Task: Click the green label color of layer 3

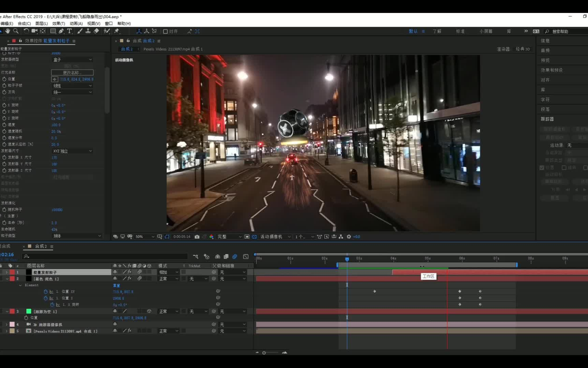Action: point(29,311)
